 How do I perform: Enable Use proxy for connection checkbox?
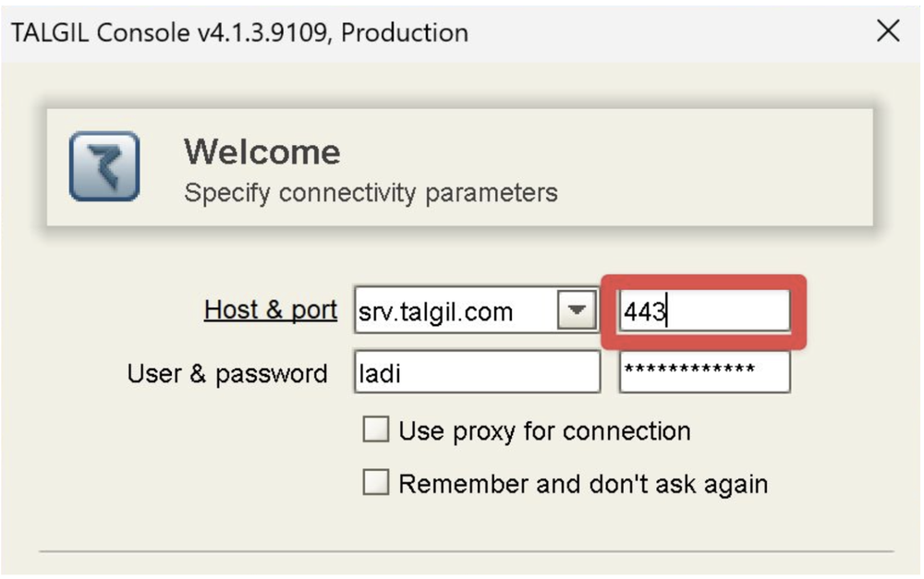coord(376,429)
